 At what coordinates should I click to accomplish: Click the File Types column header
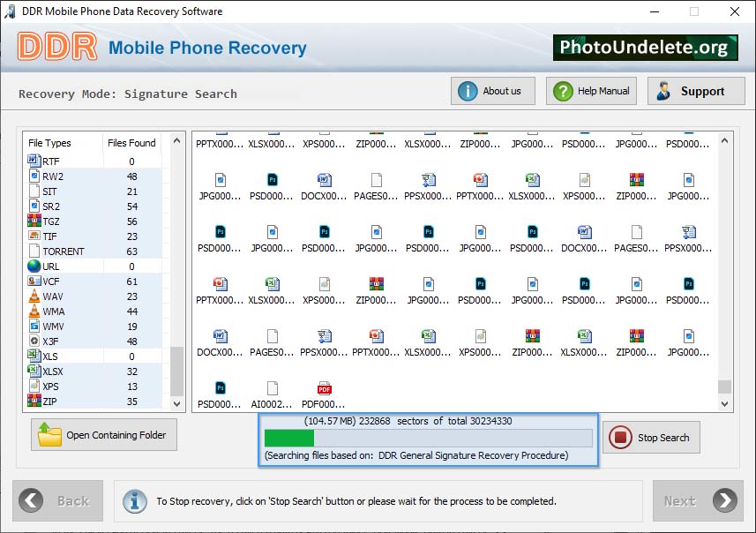(49, 143)
